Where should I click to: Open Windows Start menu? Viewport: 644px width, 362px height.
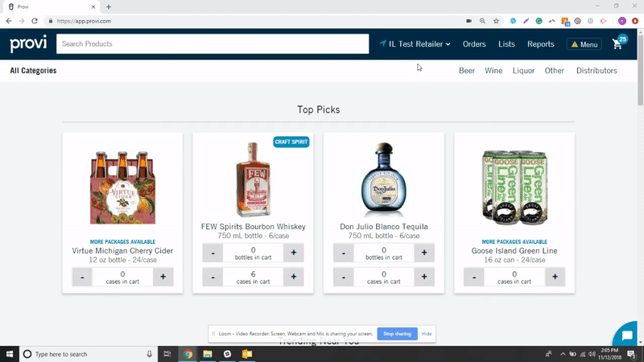tap(10, 354)
